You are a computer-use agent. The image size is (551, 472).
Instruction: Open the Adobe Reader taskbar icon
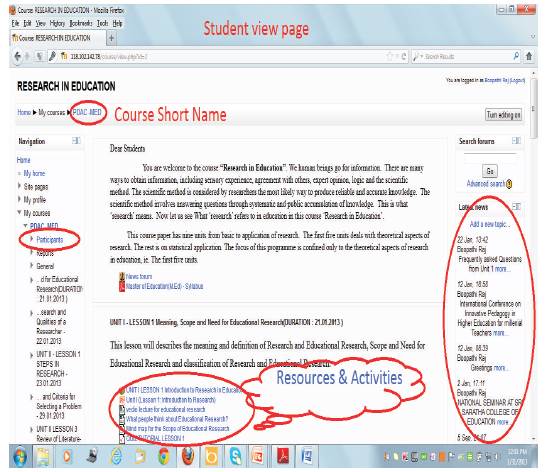[283, 456]
